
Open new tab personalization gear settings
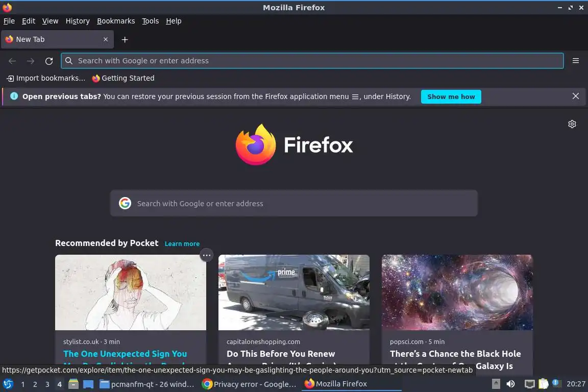coord(572,124)
